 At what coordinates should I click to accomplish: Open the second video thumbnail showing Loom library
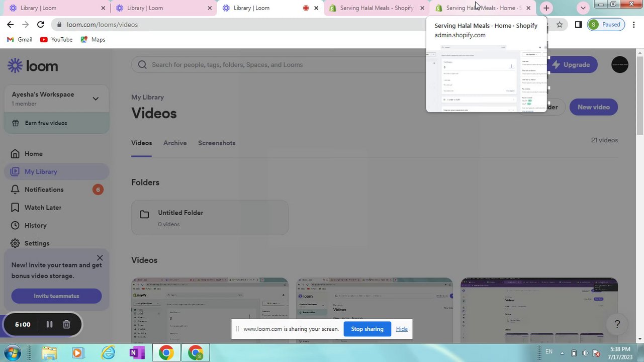coord(374,310)
